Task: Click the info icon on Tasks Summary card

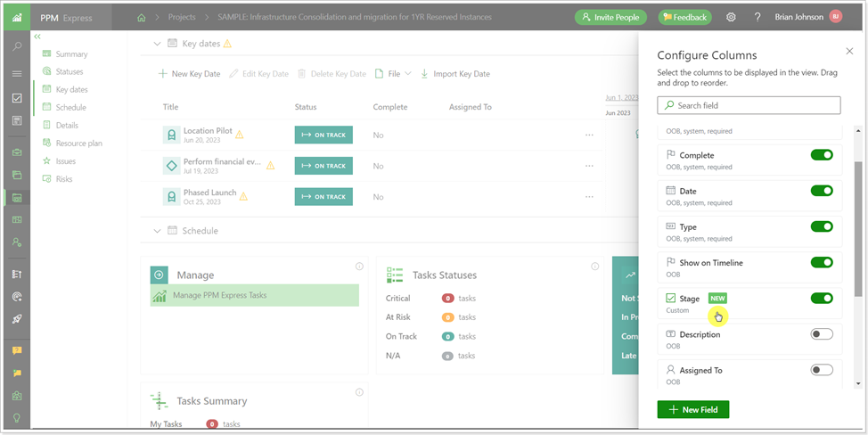Action: [x=359, y=392]
